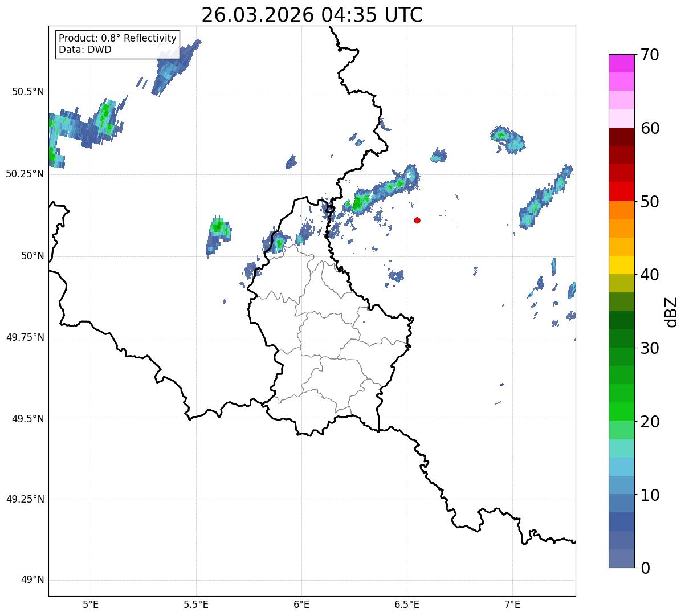The width and height of the screenshot is (685, 616).
Task: Click the dark maroon swatch just below 60 dBZ
Action: tap(621, 137)
